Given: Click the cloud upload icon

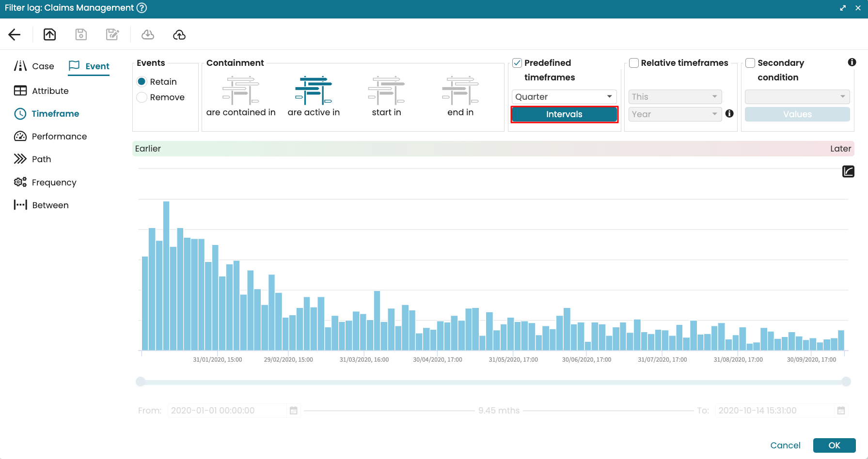Looking at the screenshot, I should 179,34.
